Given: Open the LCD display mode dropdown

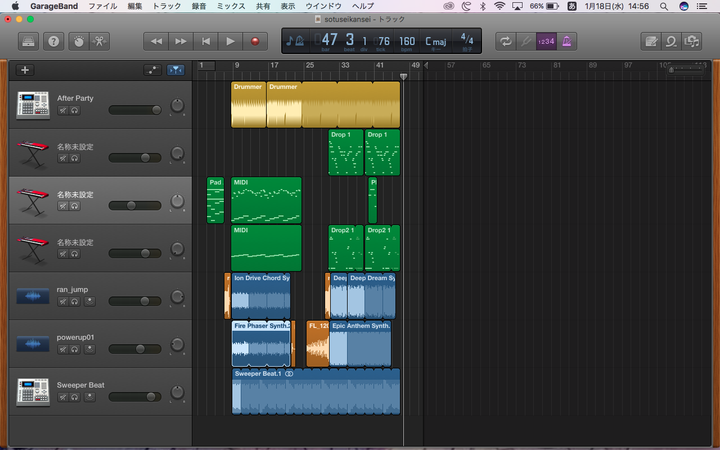Looking at the screenshot, I should 296,41.
